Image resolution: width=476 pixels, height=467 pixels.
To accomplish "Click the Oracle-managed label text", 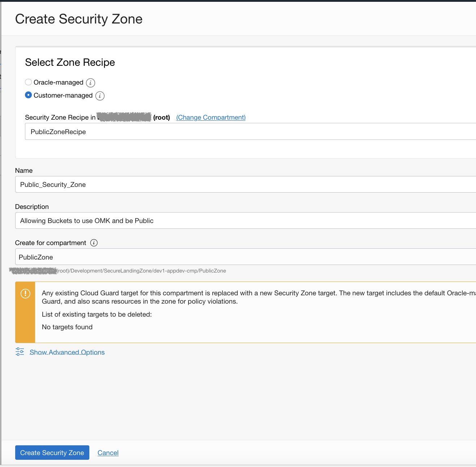I will click(x=59, y=82).
